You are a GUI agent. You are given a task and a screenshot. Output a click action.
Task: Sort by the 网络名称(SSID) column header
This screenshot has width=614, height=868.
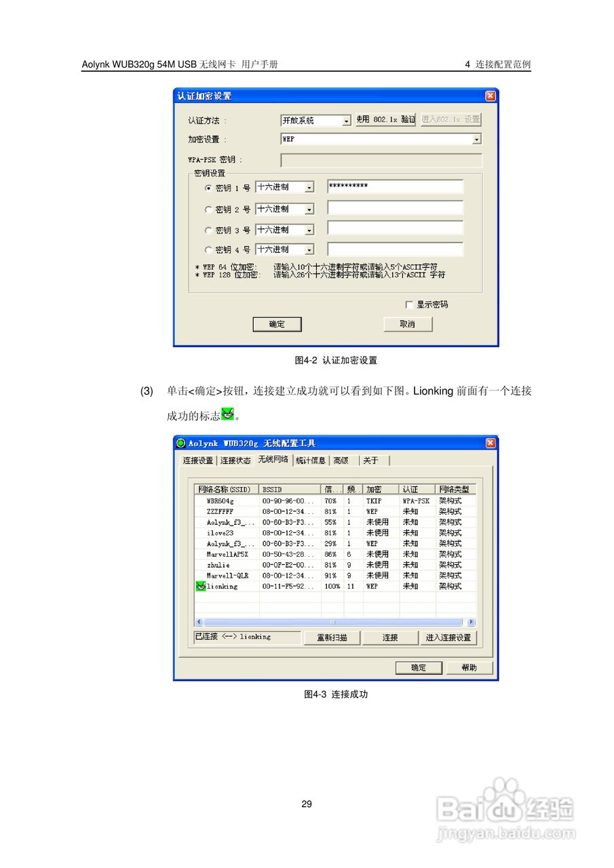pyautogui.click(x=227, y=489)
